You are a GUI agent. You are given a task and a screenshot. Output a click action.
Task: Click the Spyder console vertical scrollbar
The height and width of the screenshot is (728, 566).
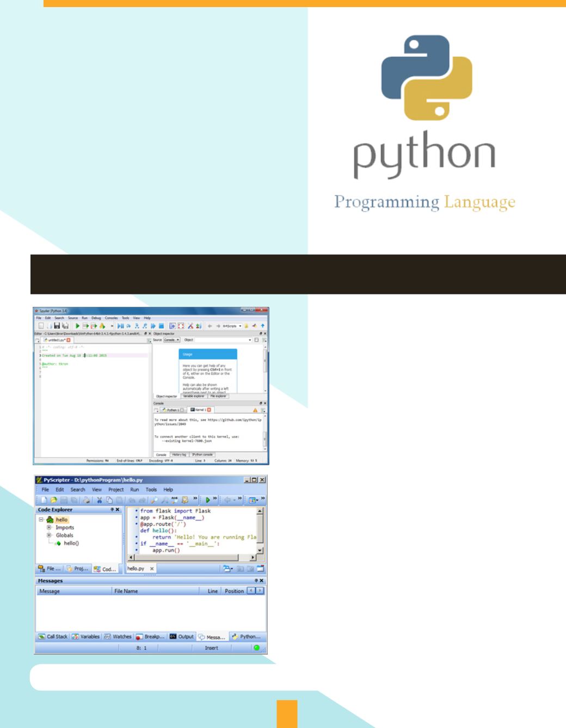point(266,433)
